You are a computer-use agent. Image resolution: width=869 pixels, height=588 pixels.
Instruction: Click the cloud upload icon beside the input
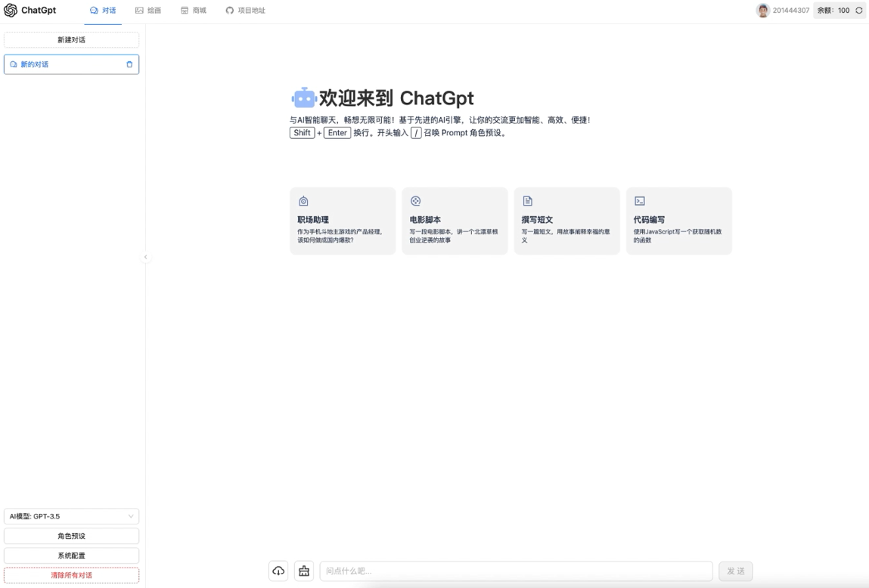click(278, 571)
